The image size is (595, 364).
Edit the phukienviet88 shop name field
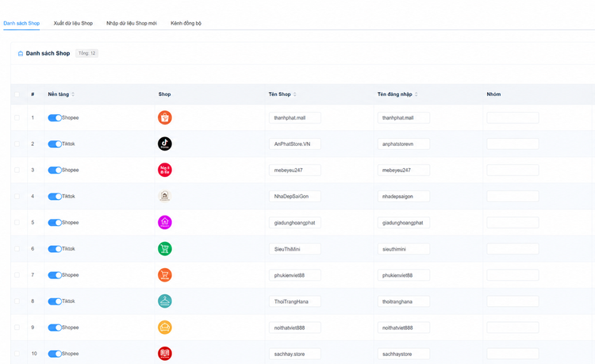pos(295,275)
